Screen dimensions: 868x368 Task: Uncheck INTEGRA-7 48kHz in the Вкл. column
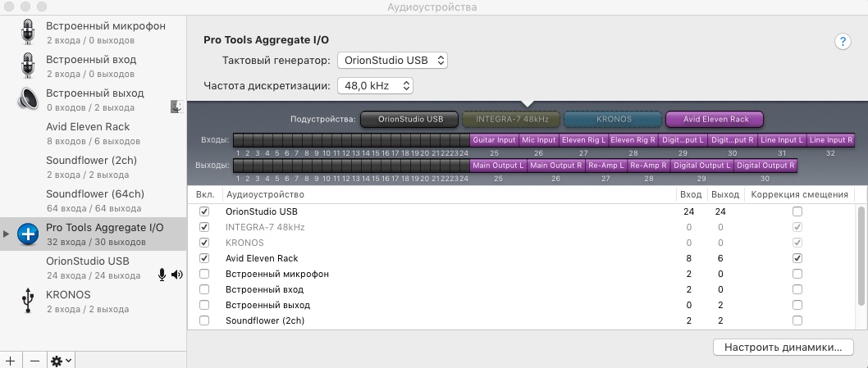click(204, 227)
